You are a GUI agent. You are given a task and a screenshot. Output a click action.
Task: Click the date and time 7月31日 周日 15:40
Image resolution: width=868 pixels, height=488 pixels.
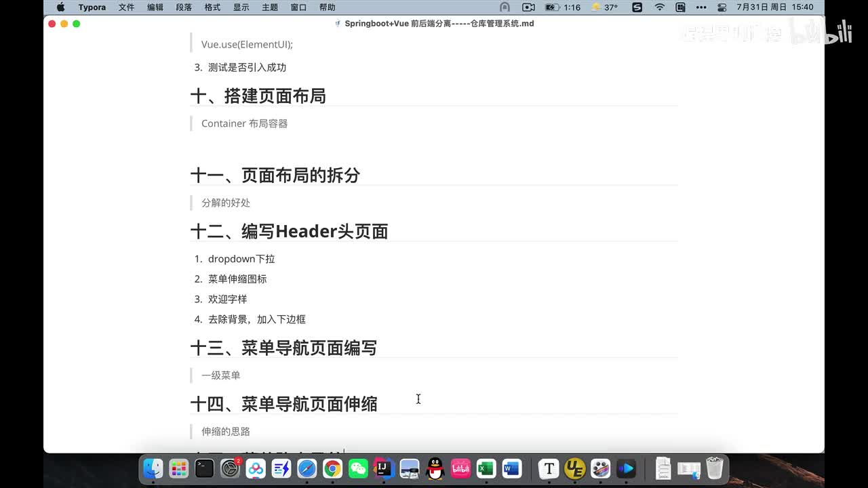point(775,7)
